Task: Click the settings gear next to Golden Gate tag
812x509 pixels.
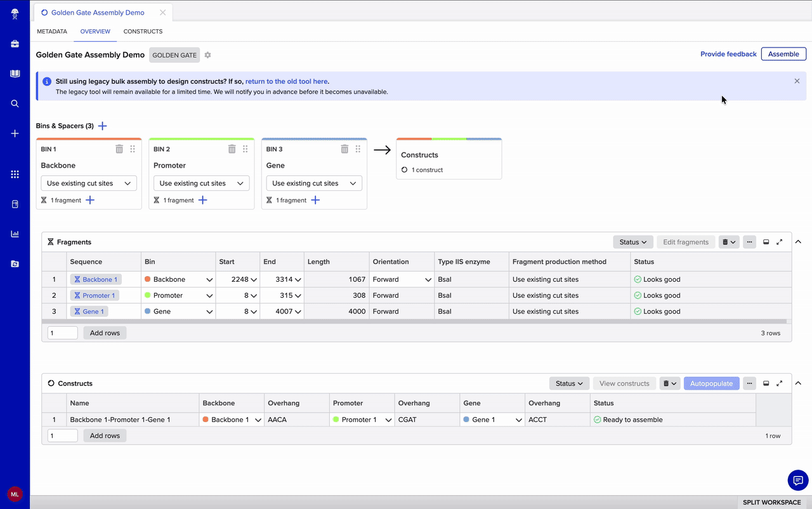Action: (207, 55)
